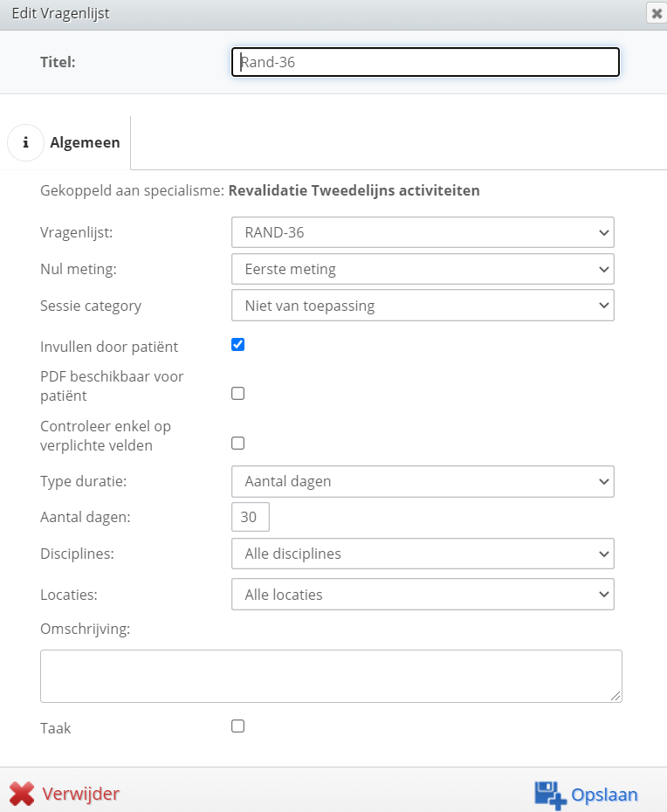667x812 pixels.
Task: Uncheck Invullen door patiënt checkbox
Action: tap(237, 344)
